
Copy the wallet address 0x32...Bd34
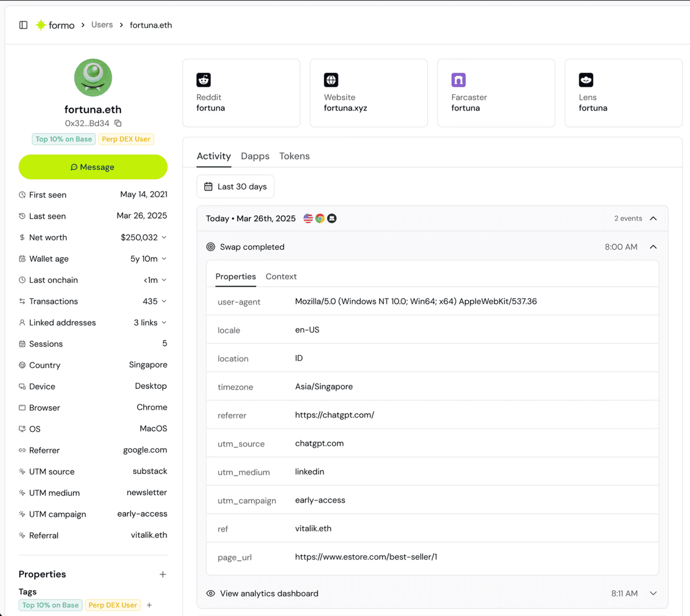pyautogui.click(x=119, y=123)
